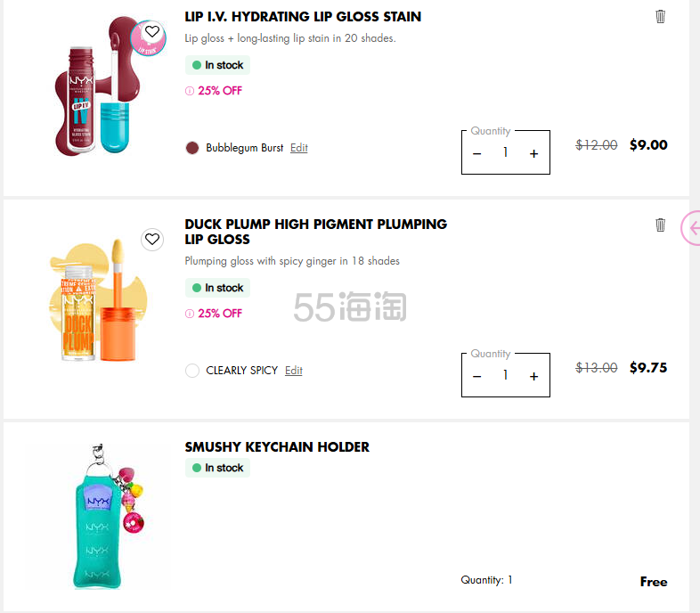Increase Lip I.V. quantity with plus
The image size is (700, 613).
coord(534,154)
